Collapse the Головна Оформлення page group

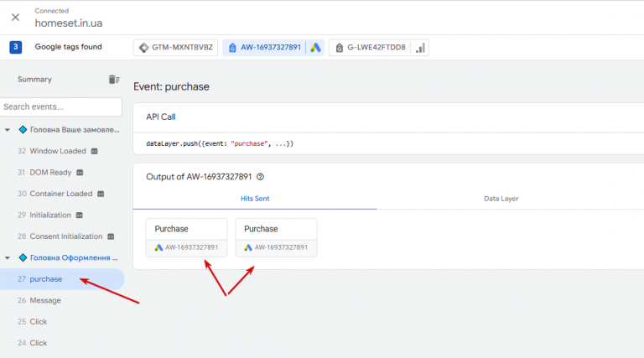point(8,258)
